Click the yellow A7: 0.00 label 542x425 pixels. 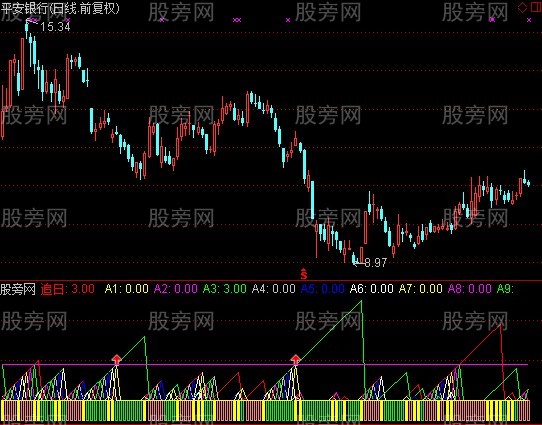pyautogui.click(x=421, y=289)
